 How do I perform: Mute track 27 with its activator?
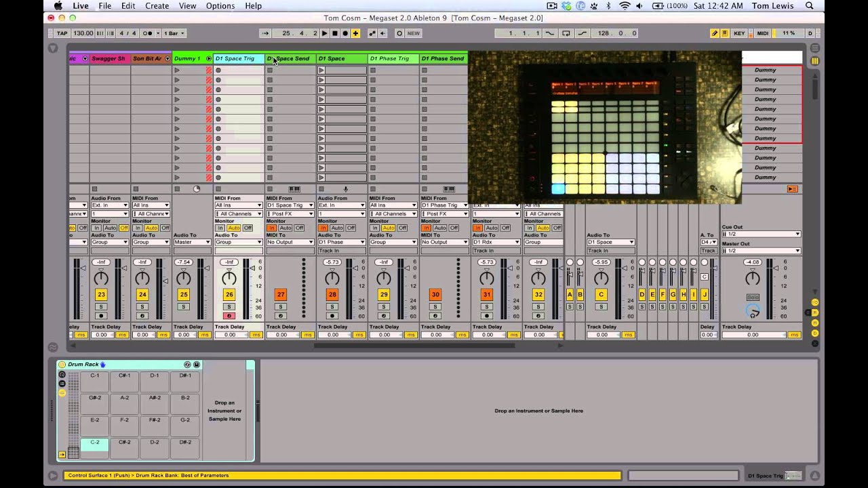point(281,295)
